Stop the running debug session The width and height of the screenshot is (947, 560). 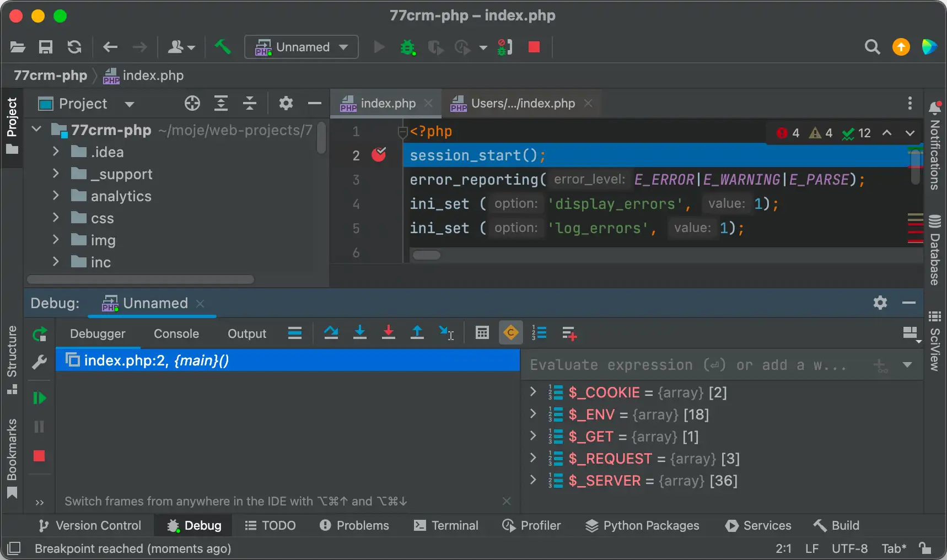tap(533, 47)
